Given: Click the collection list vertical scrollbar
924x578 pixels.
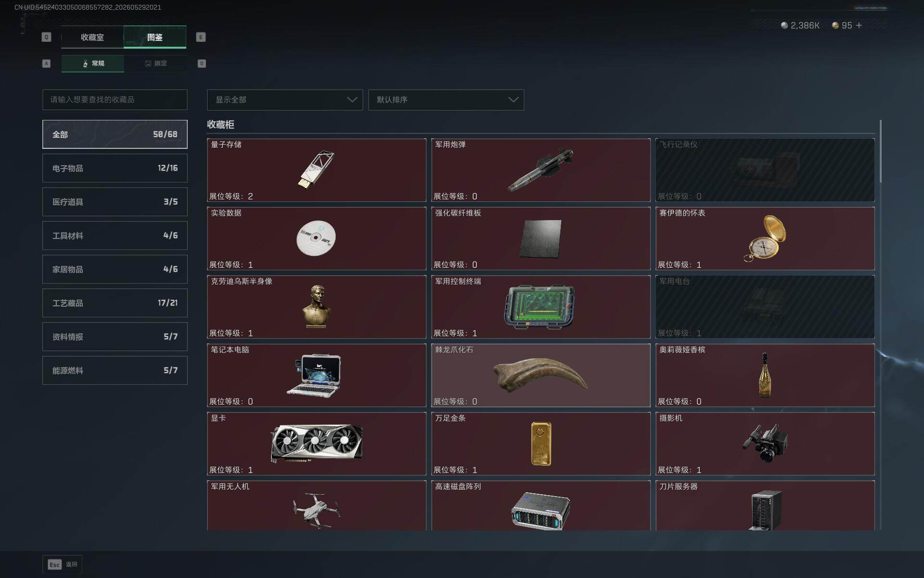Looking at the screenshot, I should (881, 152).
